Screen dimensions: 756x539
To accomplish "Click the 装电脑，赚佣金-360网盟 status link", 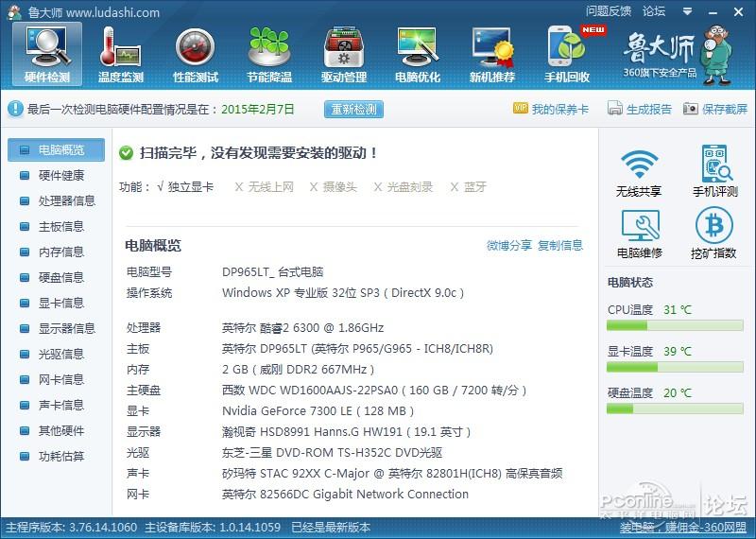I will point(683,528).
